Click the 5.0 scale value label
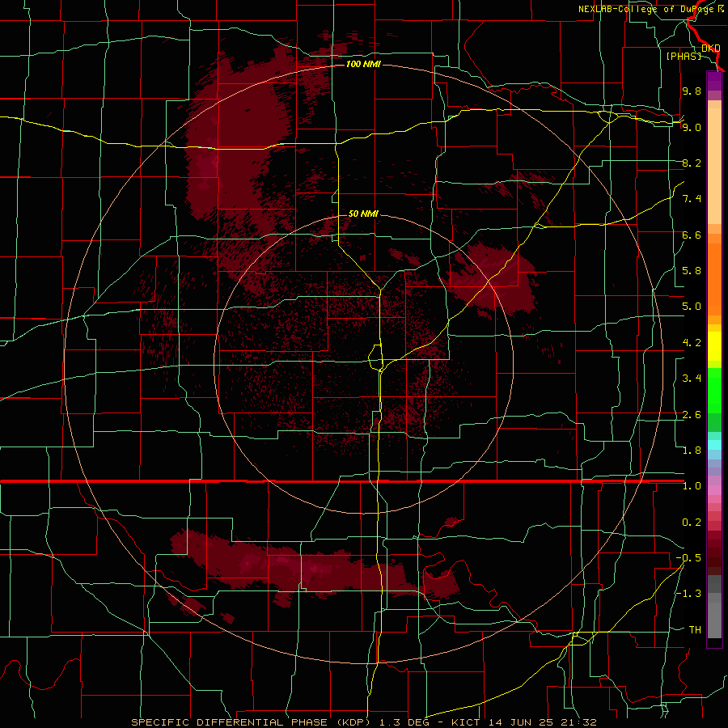This screenshot has height=728, width=728. tap(692, 307)
